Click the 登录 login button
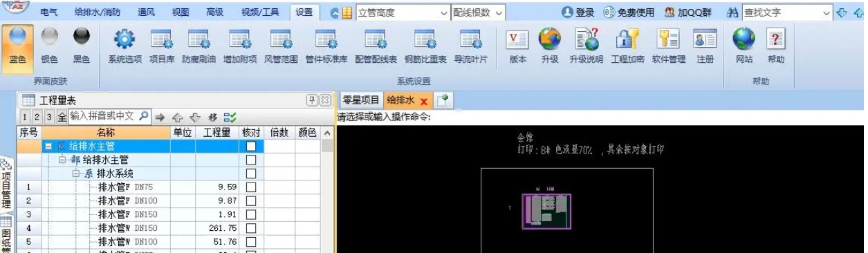The width and height of the screenshot is (868, 253). point(578,13)
